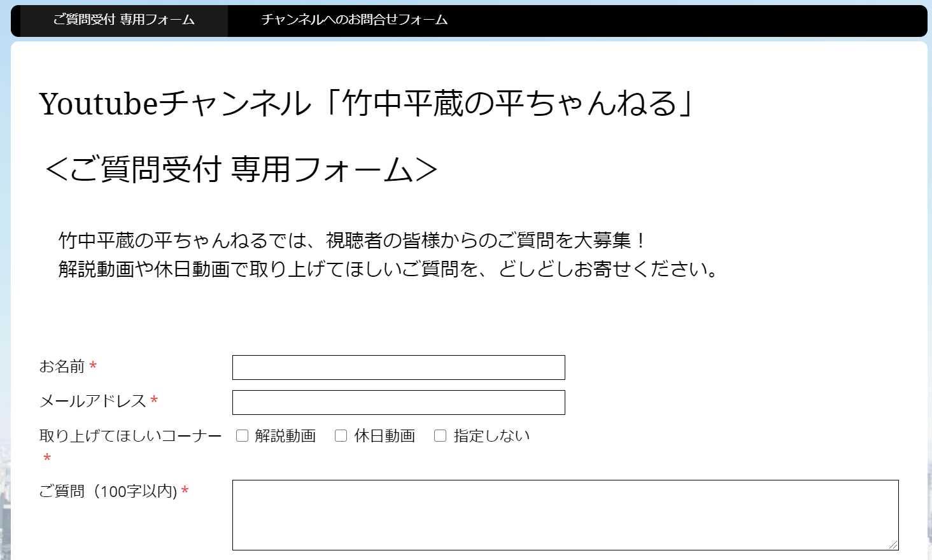932x560 pixels.
Task: Click the Youtubeチャンネル「竹中平蔵の平ちゃんねる」 heading
Action: click(366, 104)
